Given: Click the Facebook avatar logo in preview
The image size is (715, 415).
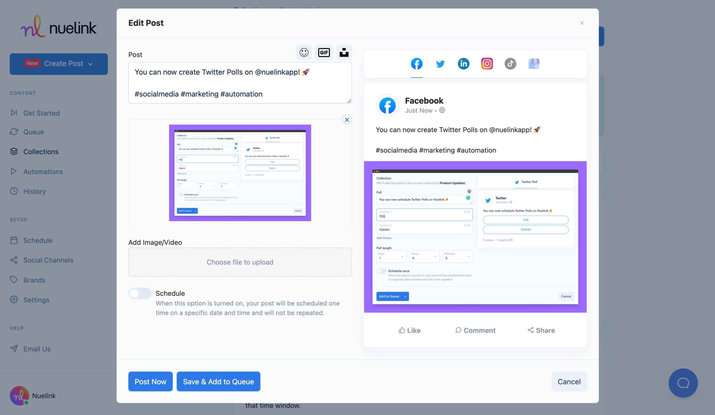Looking at the screenshot, I should [x=387, y=105].
